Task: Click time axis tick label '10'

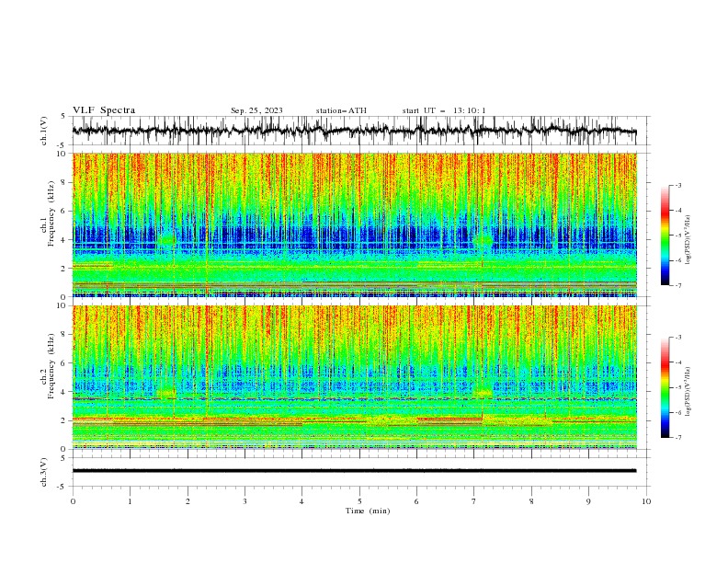Action: pos(646,501)
